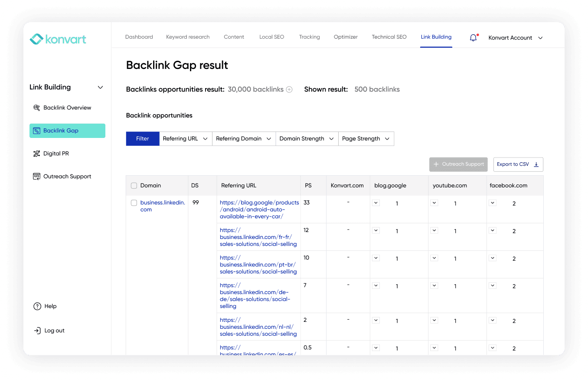
Task: Click the info icon next to backlinks count
Action: [x=289, y=89]
